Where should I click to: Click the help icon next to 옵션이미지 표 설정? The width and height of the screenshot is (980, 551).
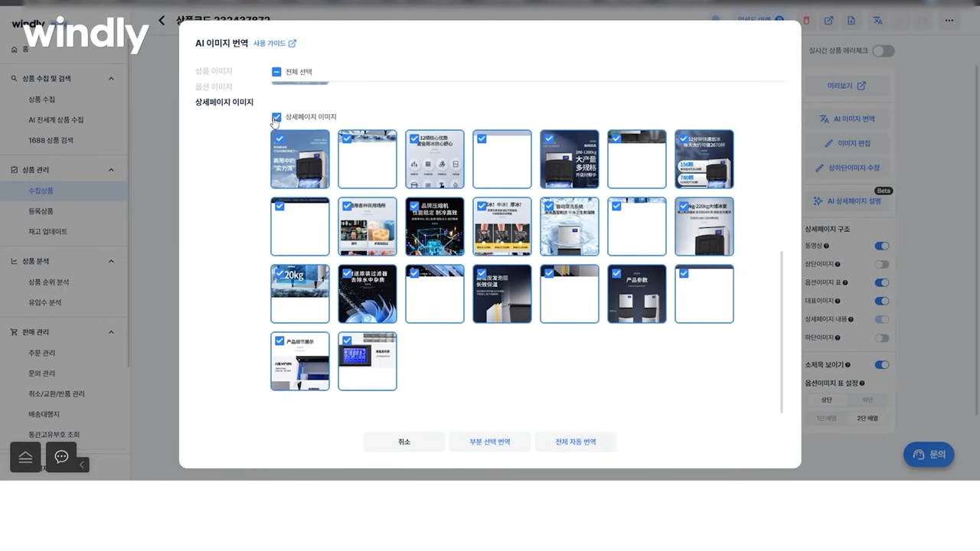point(862,383)
